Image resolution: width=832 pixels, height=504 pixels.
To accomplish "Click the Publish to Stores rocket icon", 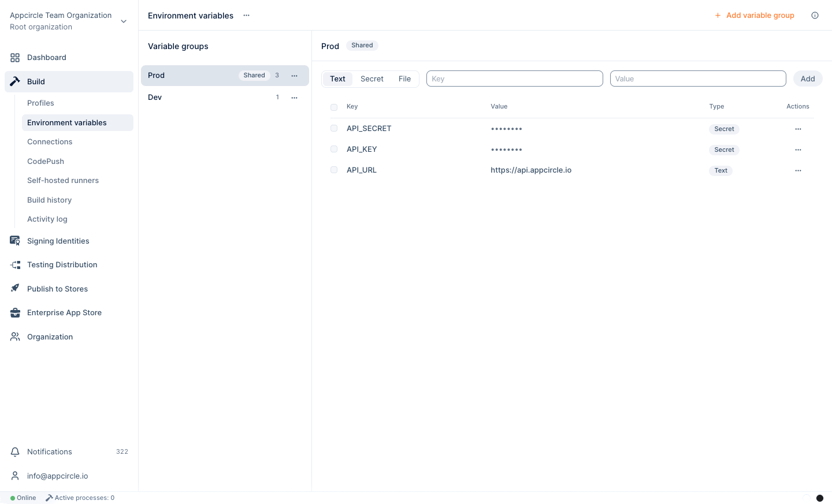I will pyautogui.click(x=15, y=288).
